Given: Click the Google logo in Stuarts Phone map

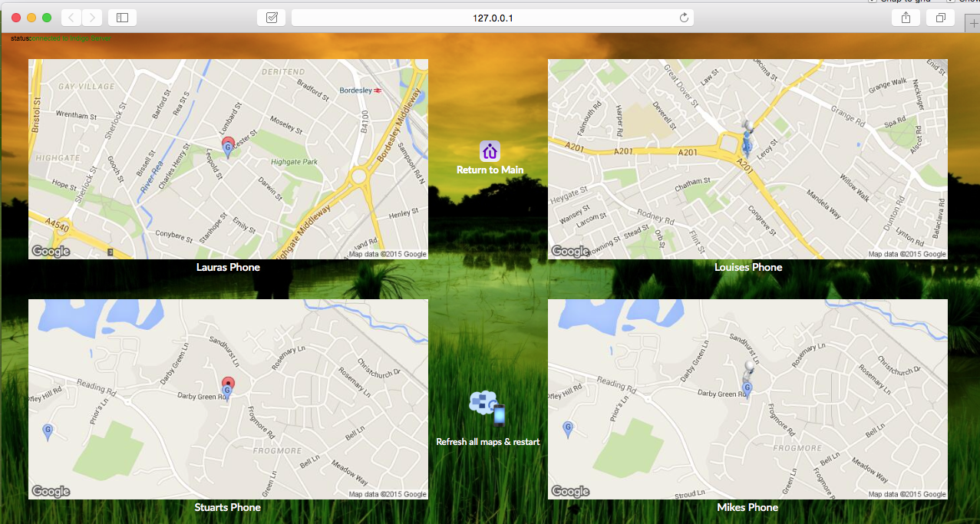Looking at the screenshot, I should point(51,492).
